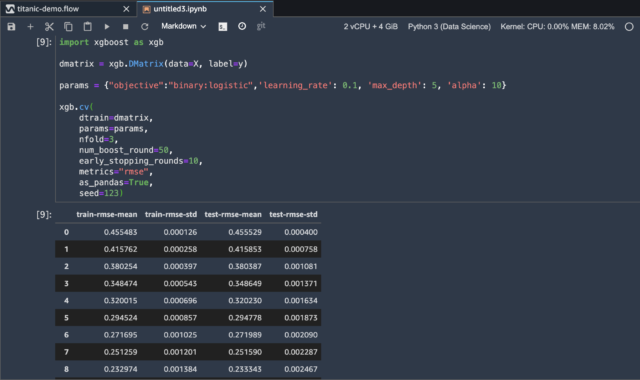Click the seed=123) line
The width and height of the screenshot is (640, 380).
point(101,193)
